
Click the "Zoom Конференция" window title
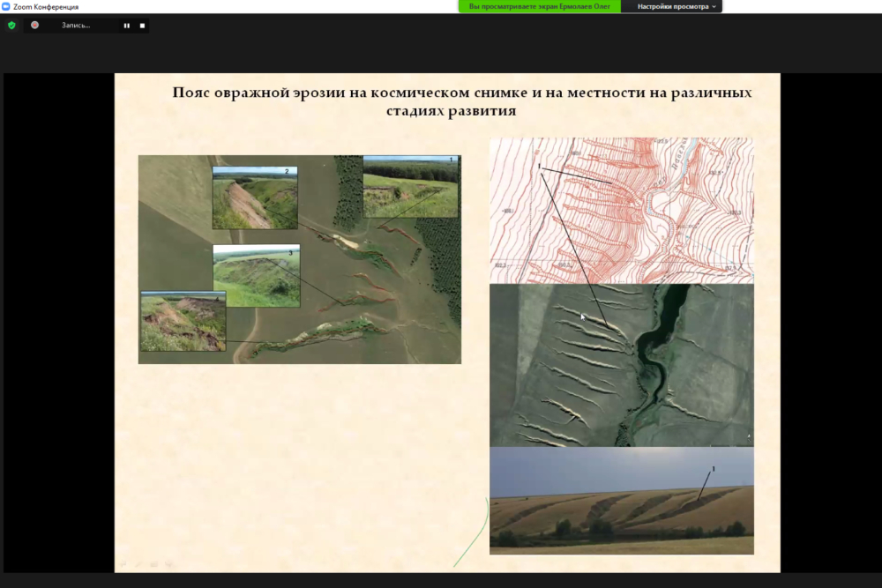46,6
